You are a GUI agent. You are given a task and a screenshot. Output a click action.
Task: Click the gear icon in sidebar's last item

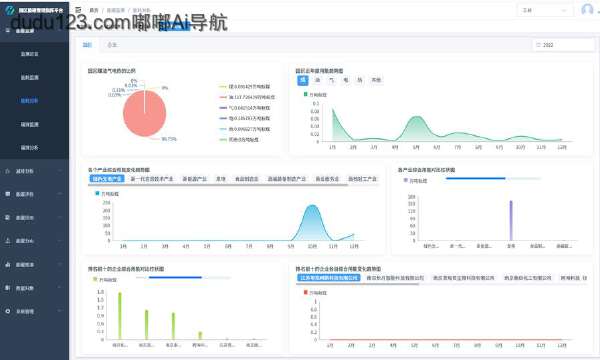pos(8,311)
